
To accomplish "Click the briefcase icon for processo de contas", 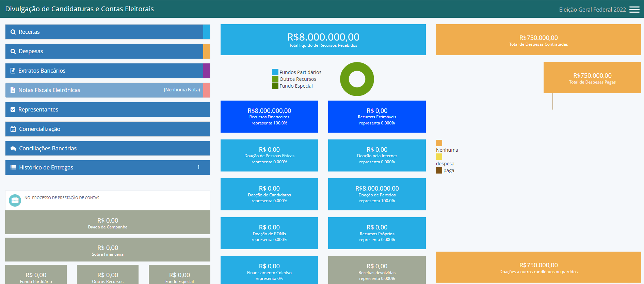I will 15,200.
